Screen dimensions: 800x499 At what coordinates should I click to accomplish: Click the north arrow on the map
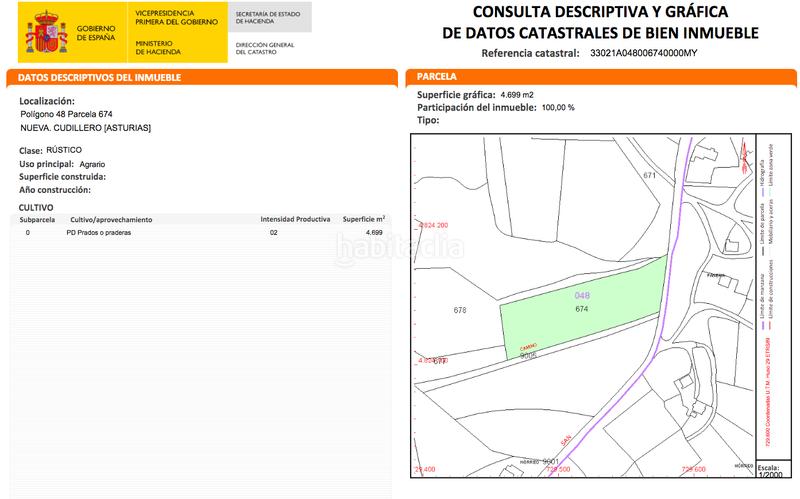[x=746, y=151]
